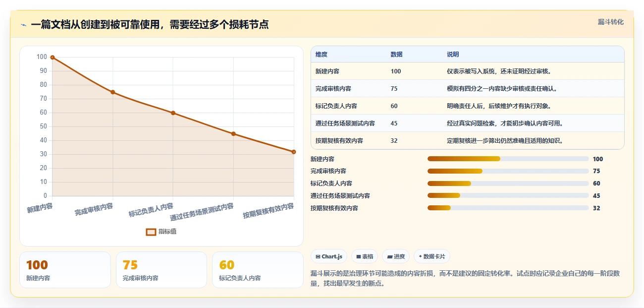The image size is (644, 308).
Task: Click the chart point at value 60
Action: point(173,113)
